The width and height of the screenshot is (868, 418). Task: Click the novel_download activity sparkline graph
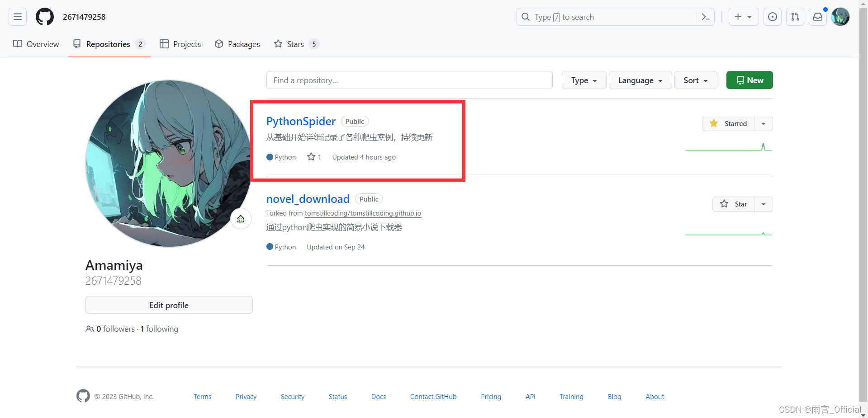click(x=728, y=234)
